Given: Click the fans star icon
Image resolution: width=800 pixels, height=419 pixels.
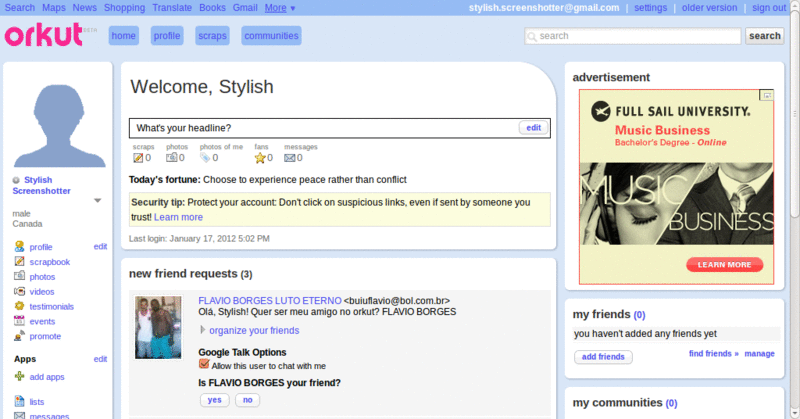Looking at the screenshot, I should click(x=260, y=158).
